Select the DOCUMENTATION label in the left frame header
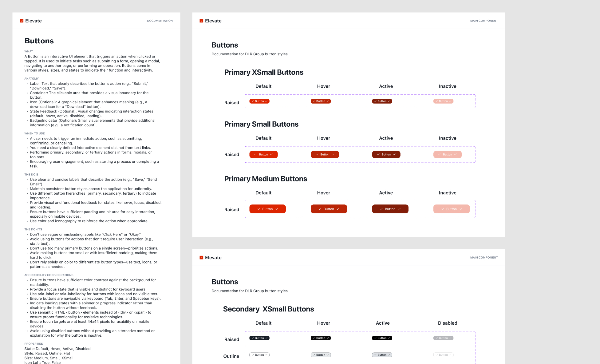The width and height of the screenshot is (600, 364). click(160, 21)
